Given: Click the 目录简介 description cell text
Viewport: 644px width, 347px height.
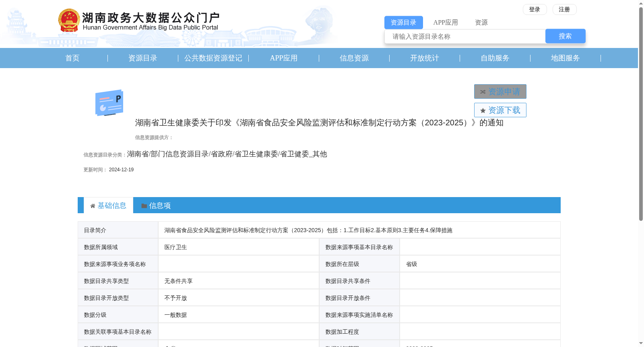Looking at the screenshot, I should 308,230.
